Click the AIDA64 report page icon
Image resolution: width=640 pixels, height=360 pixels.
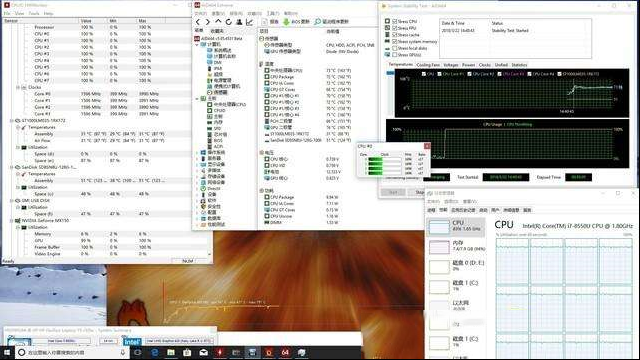point(264,22)
